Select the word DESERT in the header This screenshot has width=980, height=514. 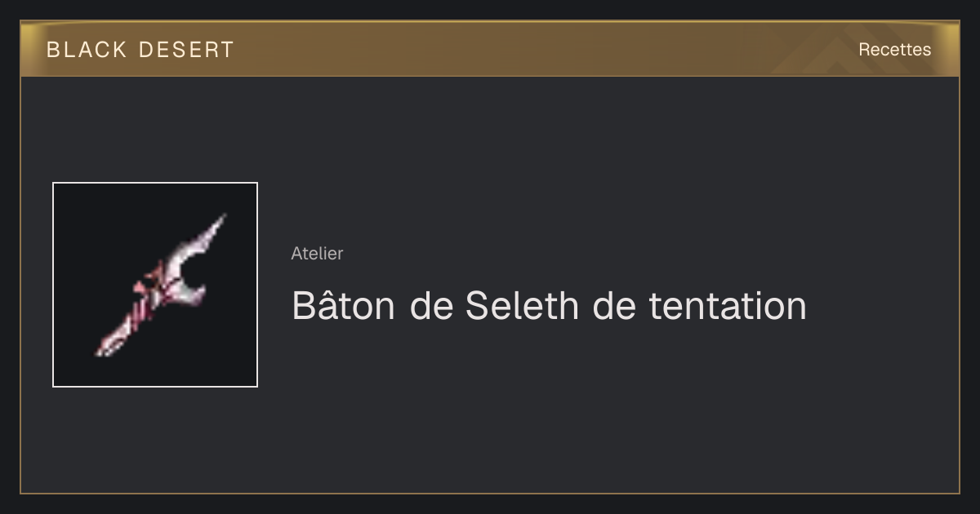pyautogui.click(x=186, y=50)
